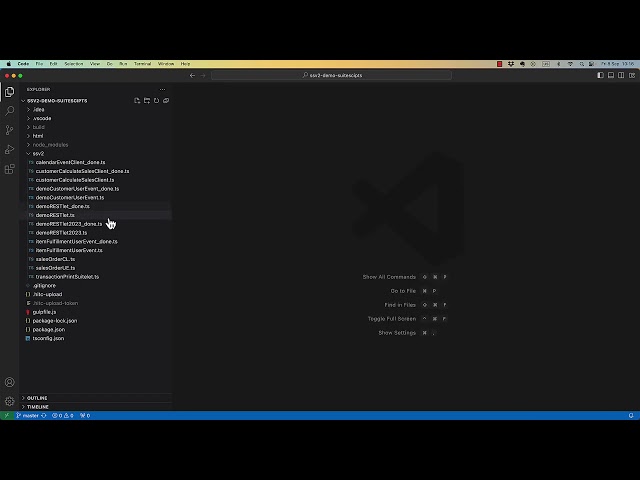Open the Selection menu

click(74, 64)
